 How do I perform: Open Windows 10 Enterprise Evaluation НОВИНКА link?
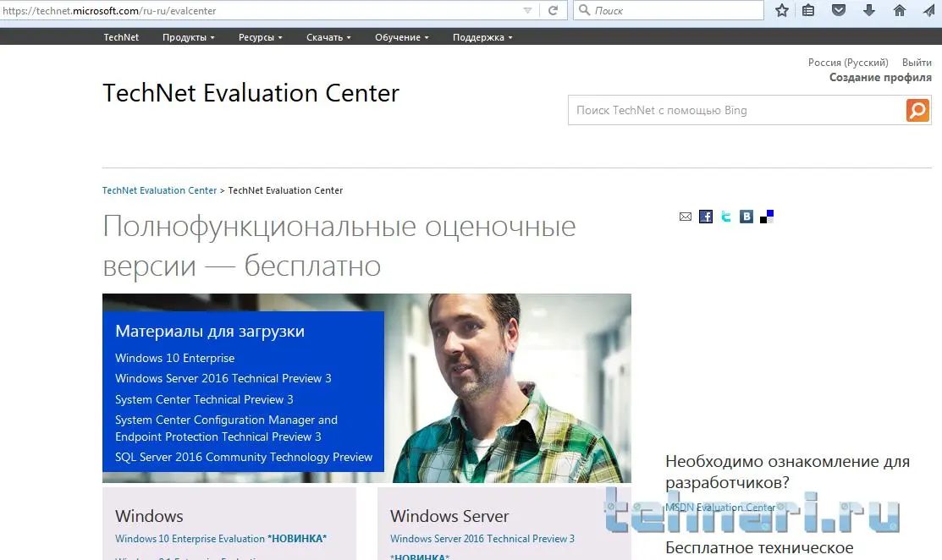(x=221, y=539)
